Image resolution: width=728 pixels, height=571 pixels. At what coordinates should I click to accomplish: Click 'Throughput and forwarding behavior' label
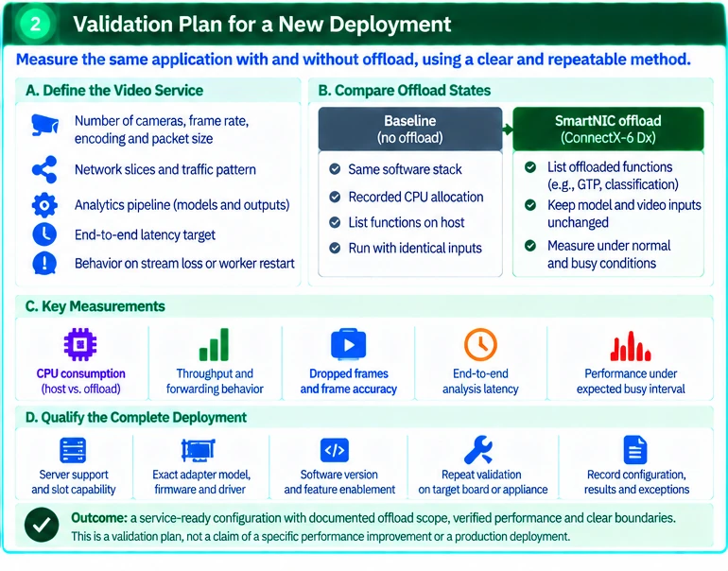click(215, 381)
